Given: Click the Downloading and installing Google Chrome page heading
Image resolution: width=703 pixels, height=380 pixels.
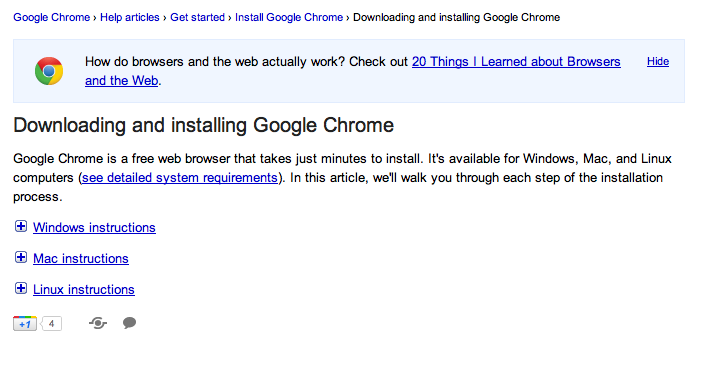Looking at the screenshot, I should 204,125.
